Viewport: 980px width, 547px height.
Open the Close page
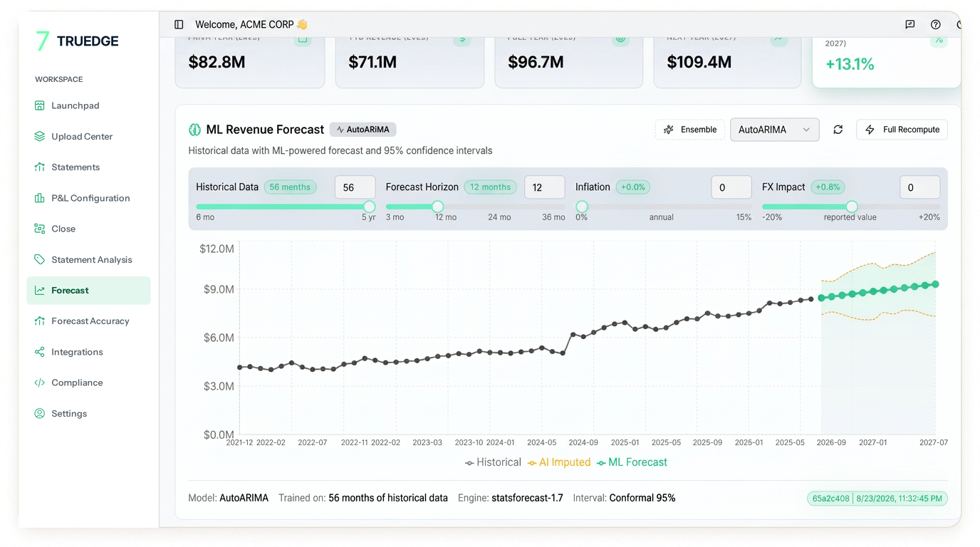click(88, 229)
